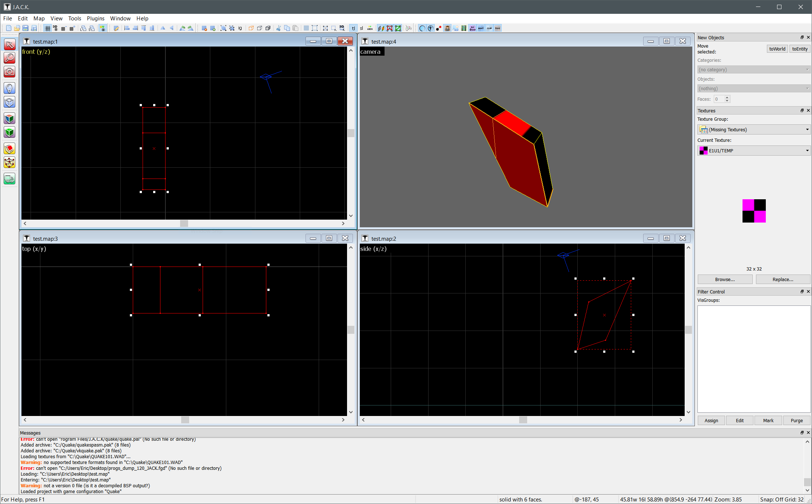Viewport: 812px width, 504px height.
Task: Toggle the 3D grid display
Action: pyautogui.click(x=56, y=28)
